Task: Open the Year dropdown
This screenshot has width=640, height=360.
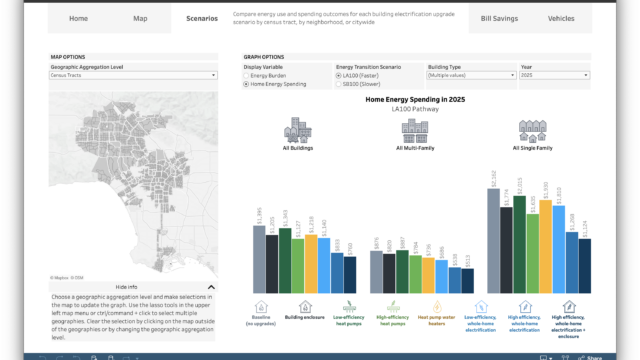Action: pos(554,75)
